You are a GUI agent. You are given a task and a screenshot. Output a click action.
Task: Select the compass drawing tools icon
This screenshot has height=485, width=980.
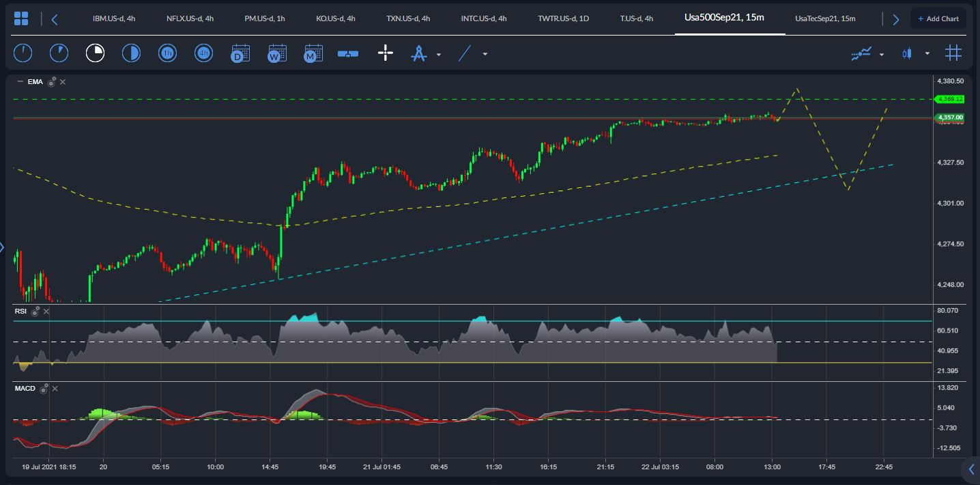click(418, 53)
